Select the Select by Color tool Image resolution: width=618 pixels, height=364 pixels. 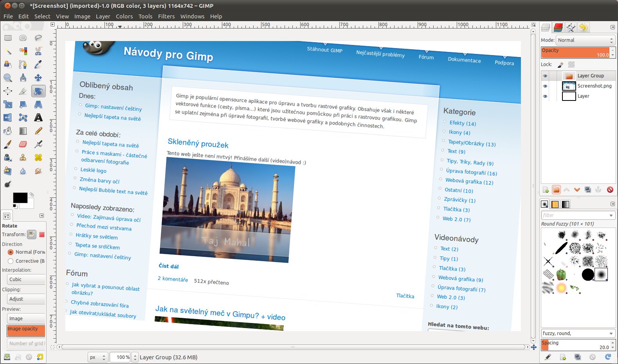click(23, 51)
